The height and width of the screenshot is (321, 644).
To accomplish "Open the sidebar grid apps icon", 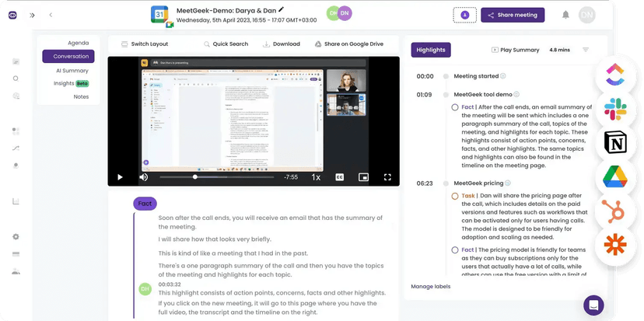I will (16, 131).
